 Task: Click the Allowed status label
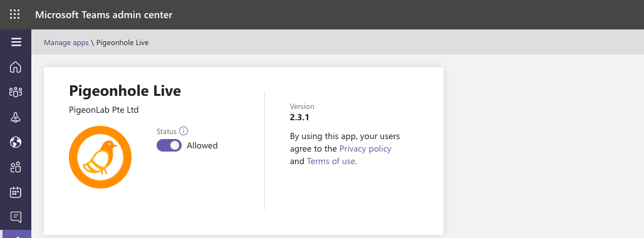click(202, 146)
